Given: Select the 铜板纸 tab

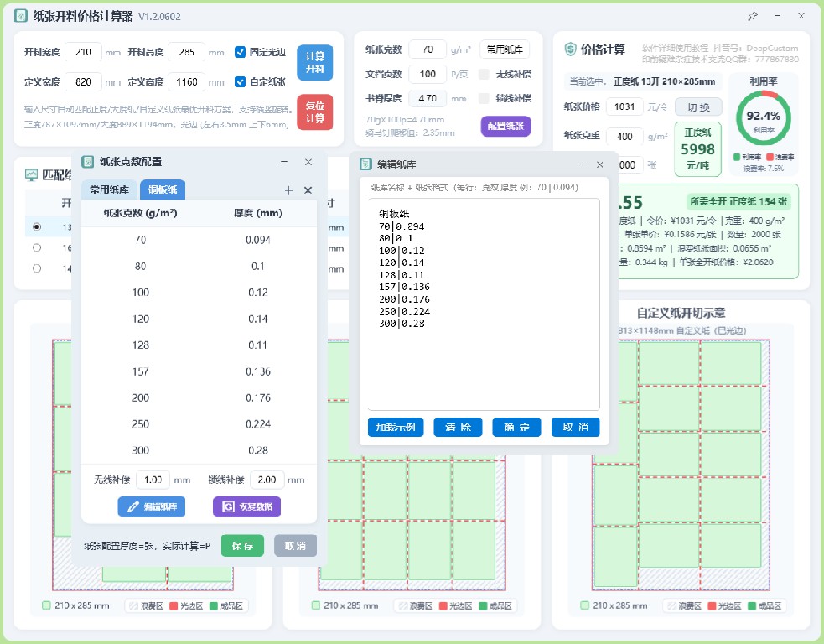Looking at the screenshot, I should pos(163,190).
